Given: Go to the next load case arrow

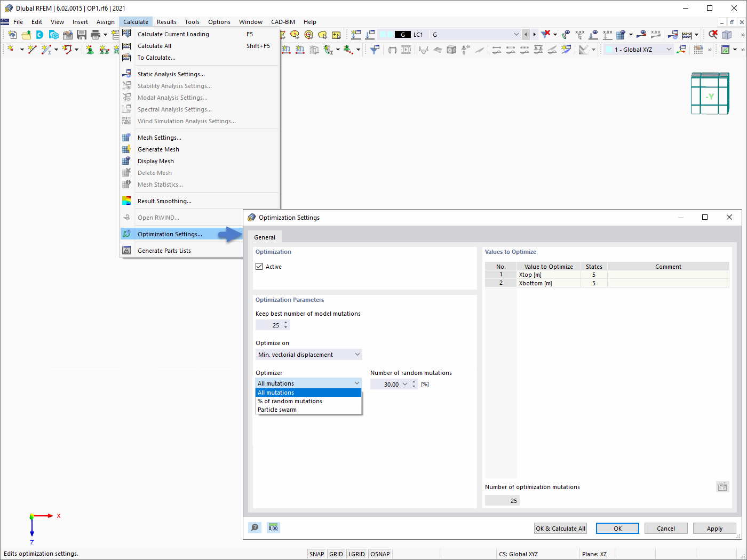Looking at the screenshot, I should pos(534,35).
